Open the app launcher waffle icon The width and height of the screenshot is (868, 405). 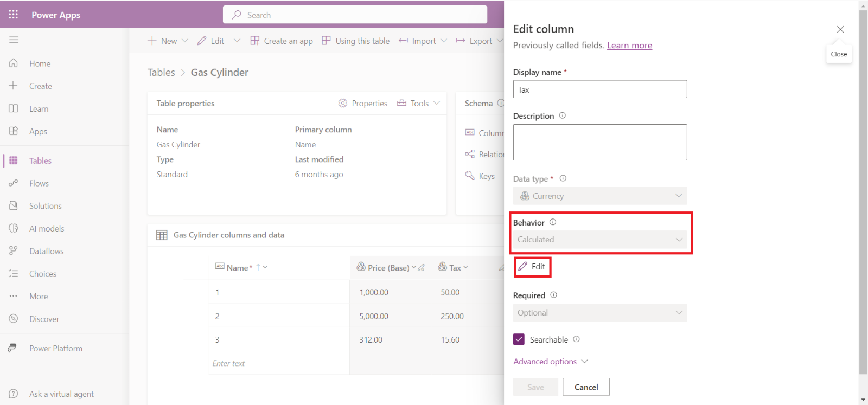pyautogui.click(x=14, y=15)
